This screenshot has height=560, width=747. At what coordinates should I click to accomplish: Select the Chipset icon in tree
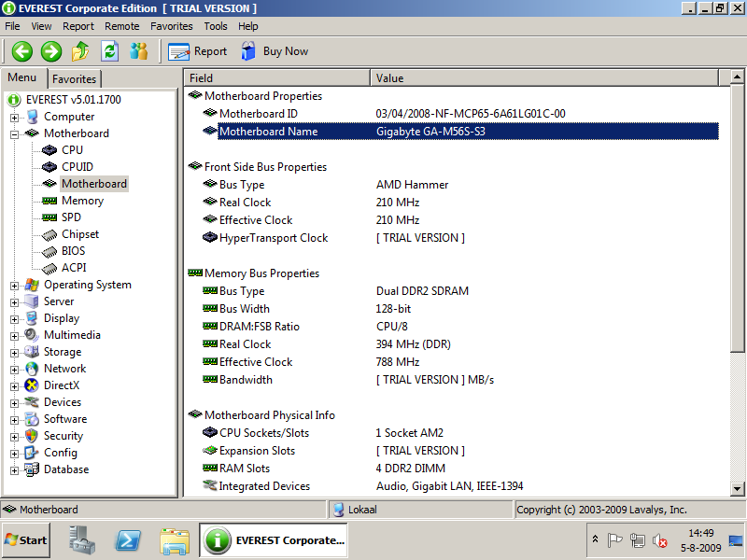(x=49, y=235)
